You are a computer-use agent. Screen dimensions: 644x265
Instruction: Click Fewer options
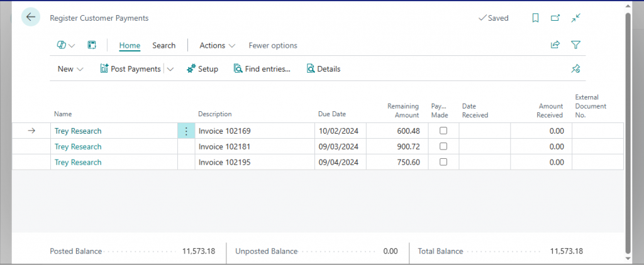pos(273,45)
